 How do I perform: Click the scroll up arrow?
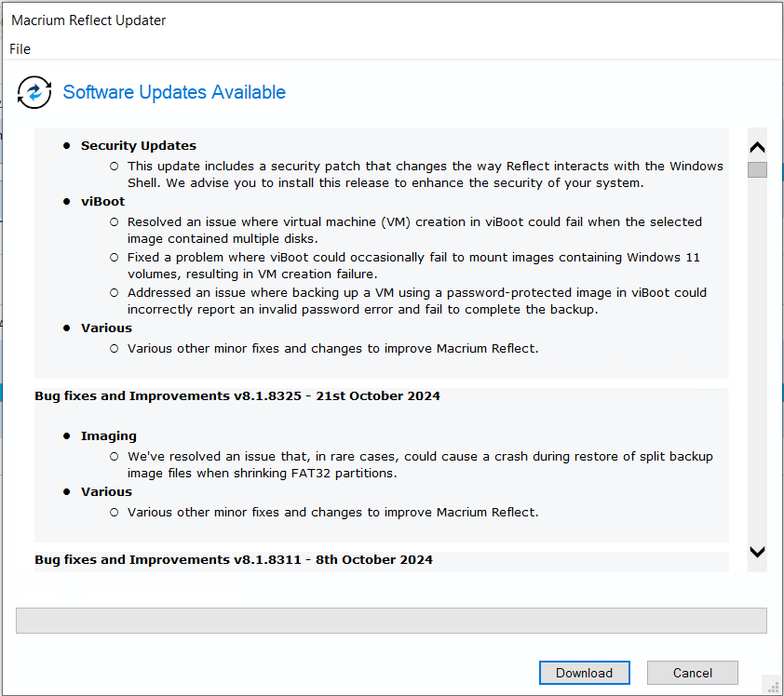tap(757, 147)
